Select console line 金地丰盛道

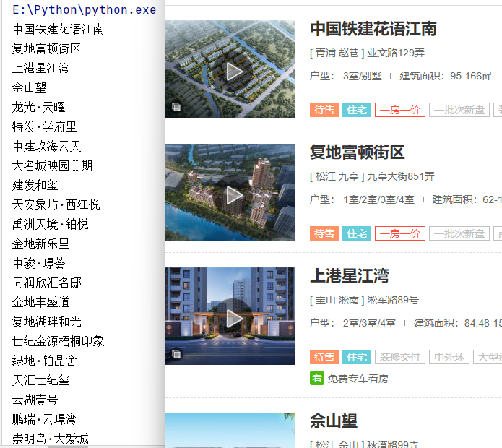tap(40, 302)
